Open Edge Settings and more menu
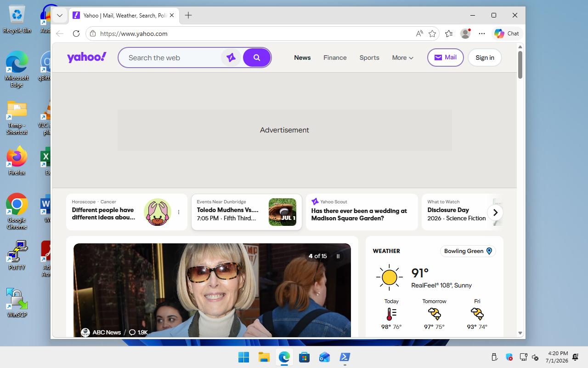This screenshot has height=368, width=588. click(481, 34)
